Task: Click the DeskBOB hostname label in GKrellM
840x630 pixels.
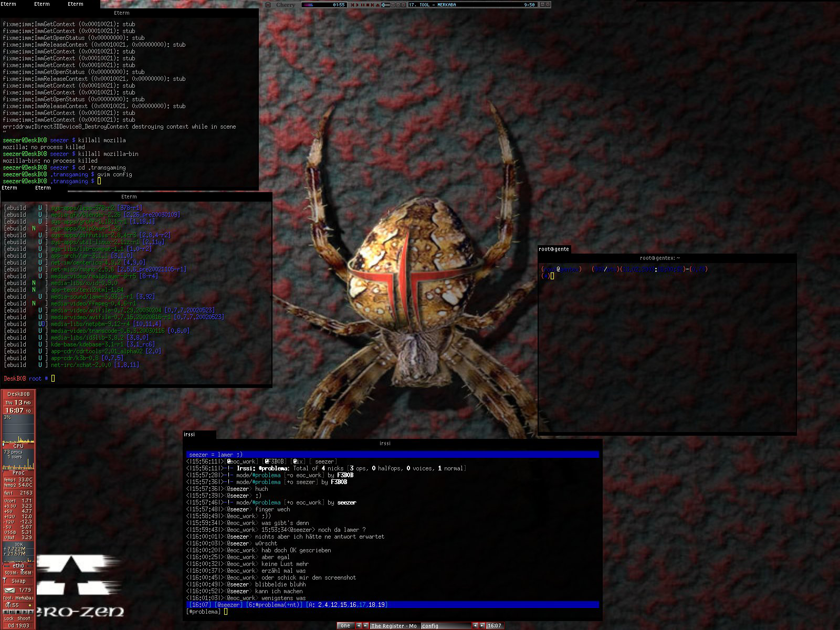Action: click(x=18, y=394)
